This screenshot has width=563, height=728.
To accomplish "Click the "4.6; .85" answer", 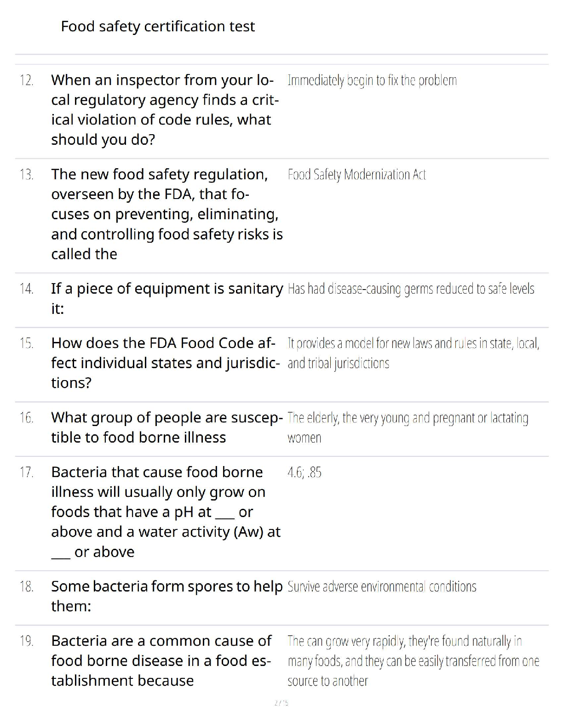I will 304,472.
